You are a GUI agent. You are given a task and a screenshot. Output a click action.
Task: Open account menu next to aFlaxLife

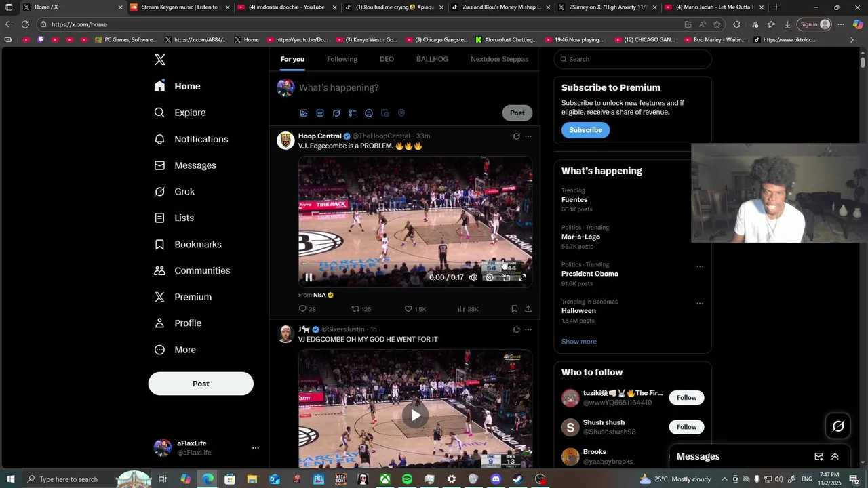[256, 448]
